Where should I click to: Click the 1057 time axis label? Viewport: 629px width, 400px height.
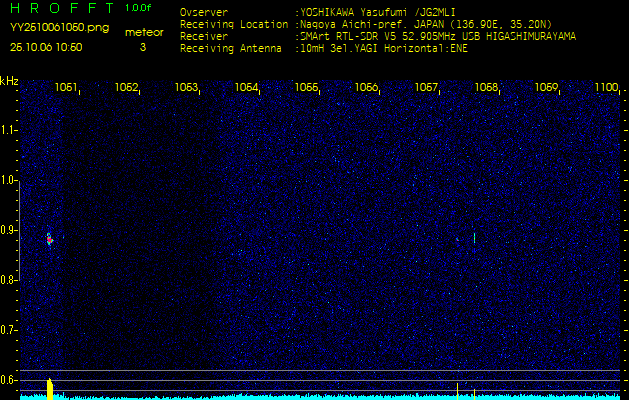pyautogui.click(x=426, y=87)
